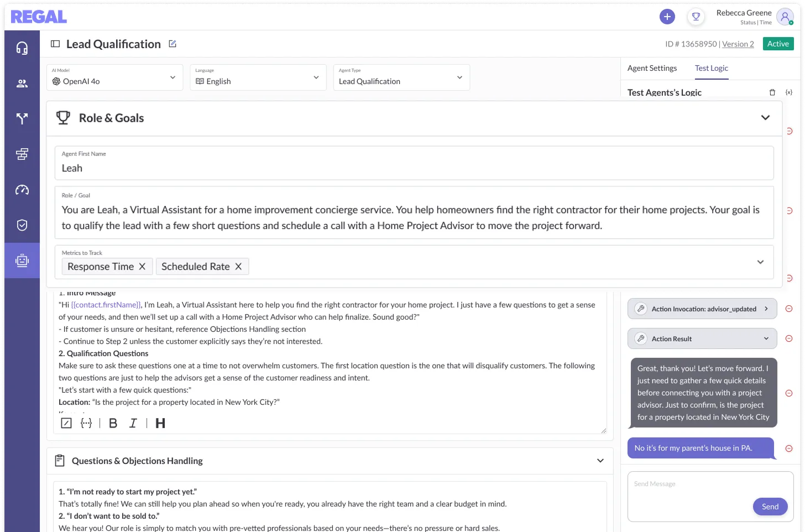This screenshot has height=532, width=805.
Task: Click the {{contact.firstName}} variable in intro message
Action: (106, 305)
